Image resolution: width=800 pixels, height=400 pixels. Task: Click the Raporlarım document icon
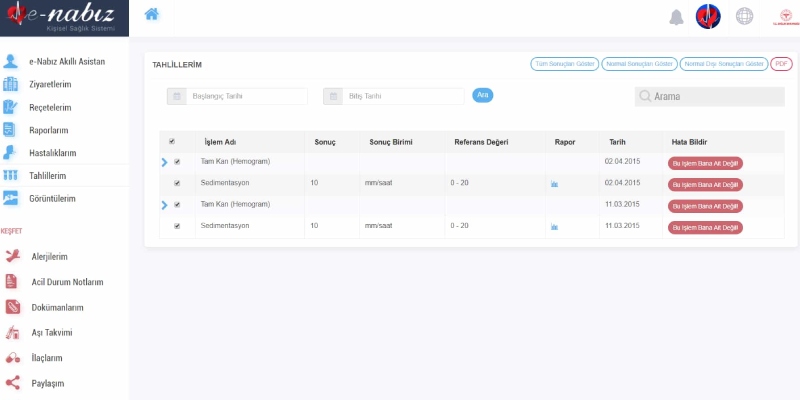click(10, 130)
